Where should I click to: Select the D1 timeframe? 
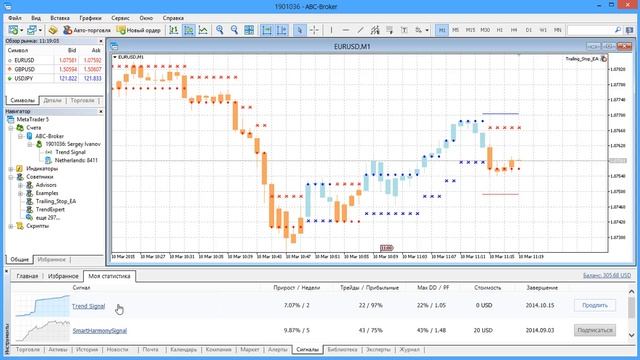[529, 30]
